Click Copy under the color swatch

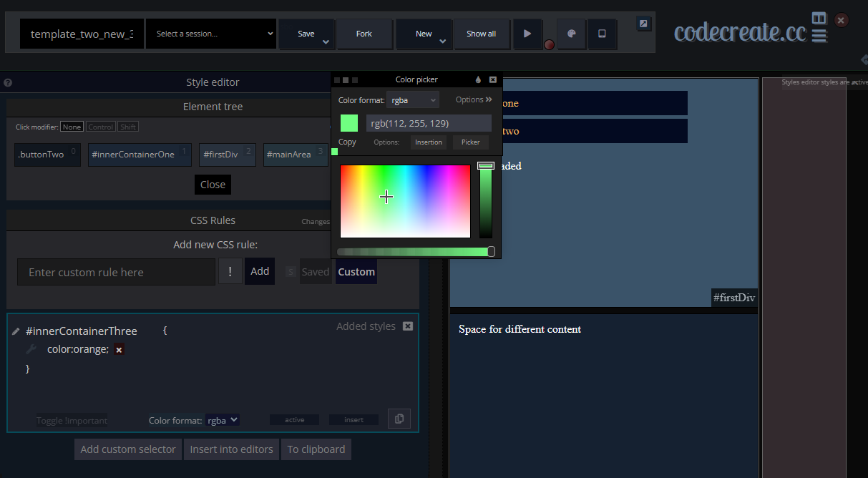[x=347, y=142]
